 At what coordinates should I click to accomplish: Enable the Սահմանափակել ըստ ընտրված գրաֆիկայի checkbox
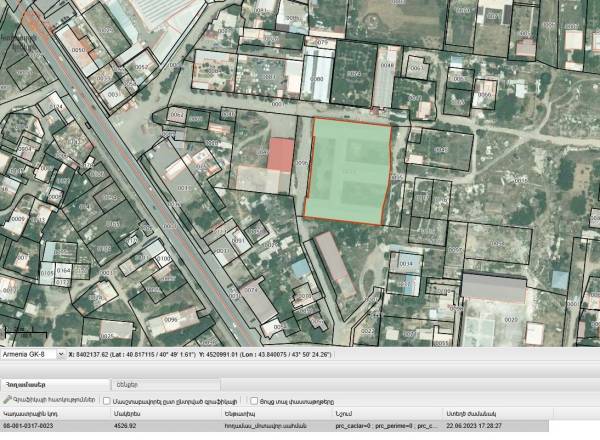(107, 399)
